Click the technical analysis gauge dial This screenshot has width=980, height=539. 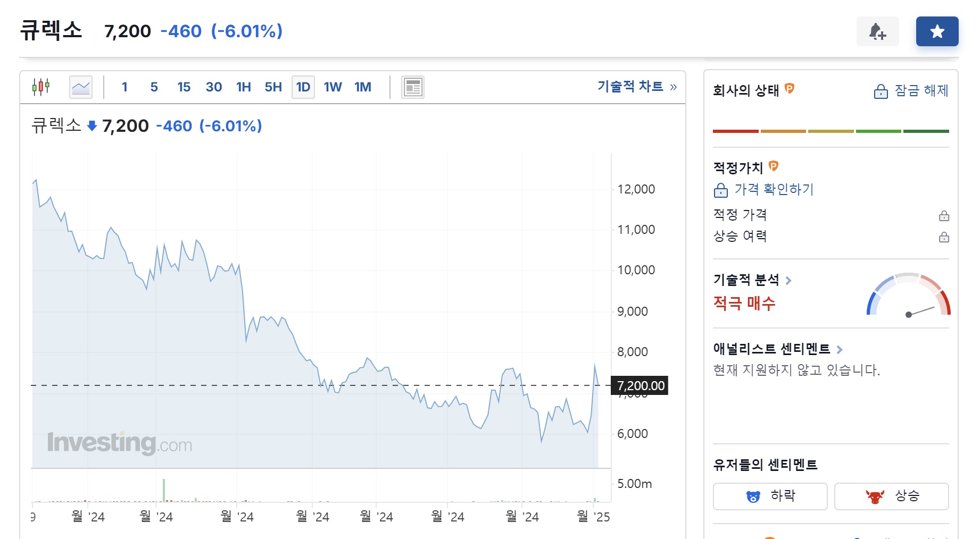coord(908,295)
